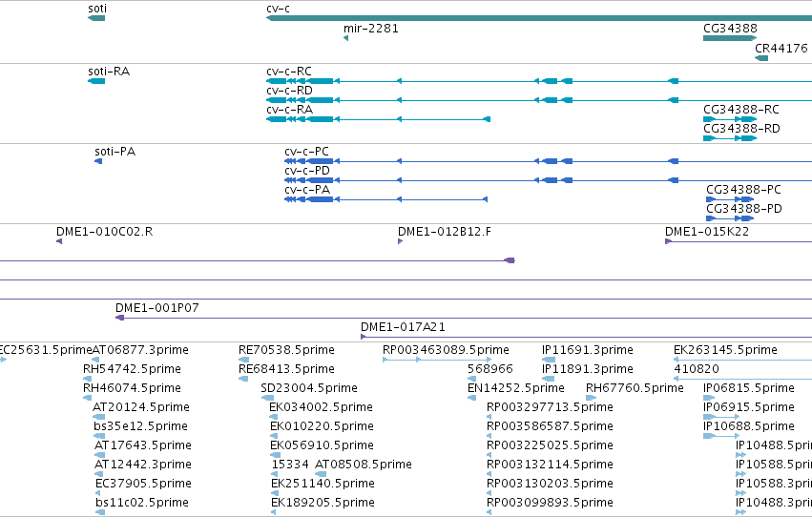Select the 568966 feature label
Image resolution: width=812 pixels, height=517 pixels.
489,369
